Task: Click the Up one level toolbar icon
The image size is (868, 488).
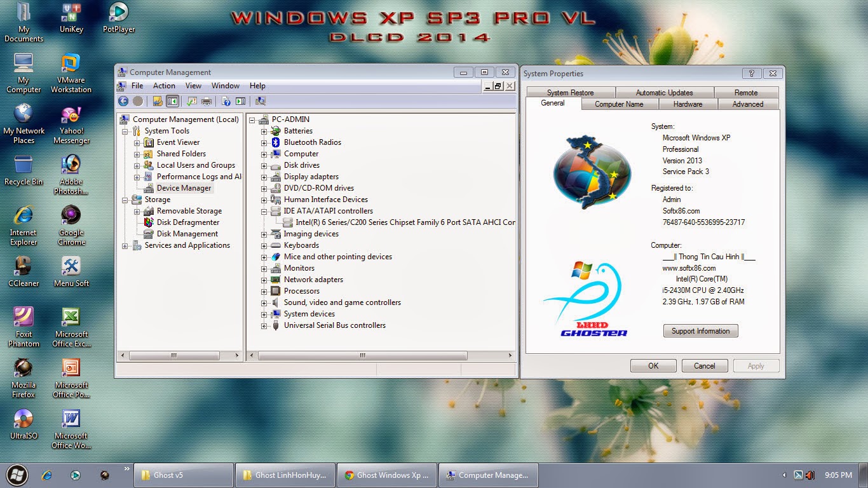Action: point(158,101)
